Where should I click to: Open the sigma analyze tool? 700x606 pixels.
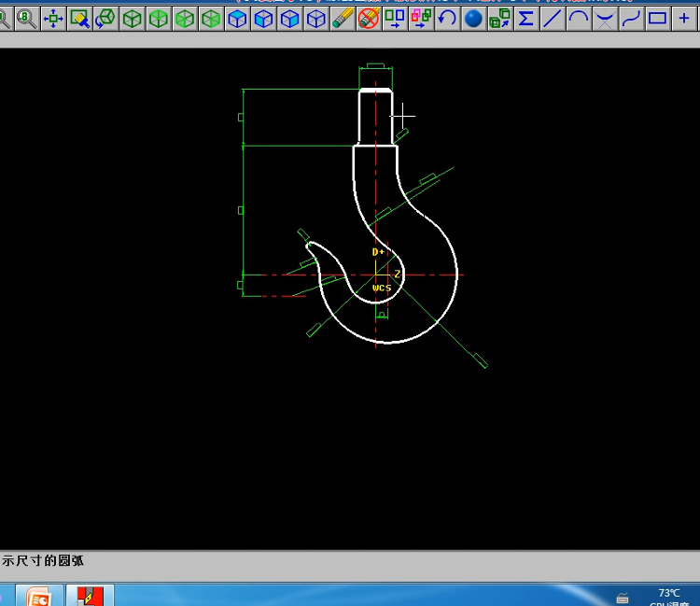tap(526, 18)
